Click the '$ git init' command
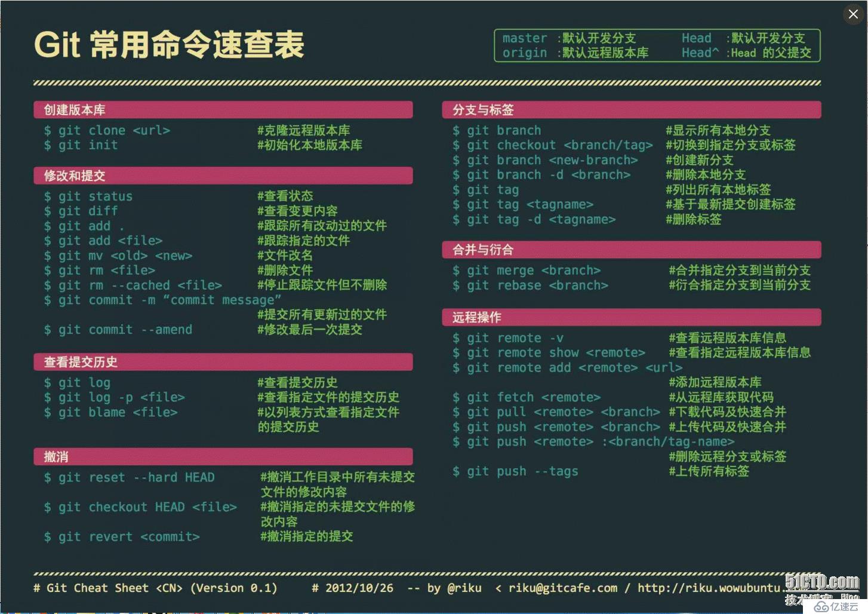This screenshot has width=868, height=614. (x=81, y=145)
